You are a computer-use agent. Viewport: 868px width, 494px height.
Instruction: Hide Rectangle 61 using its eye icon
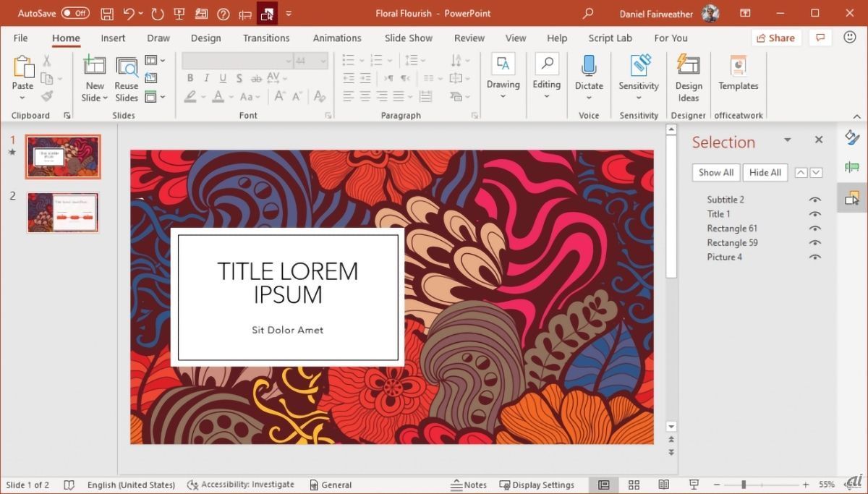pos(815,229)
